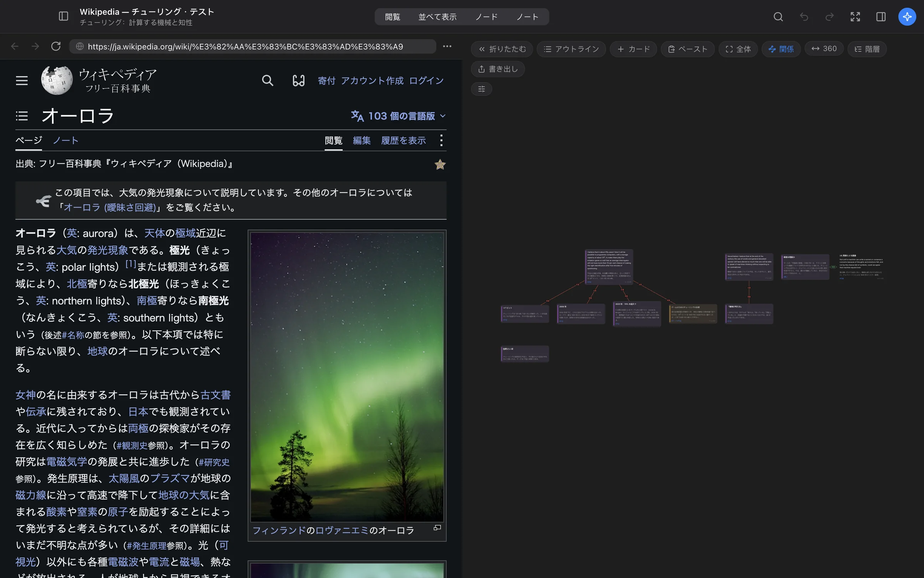
Task: Collapse panel with 折りたたむ button
Action: pyautogui.click(x=502, y=49)
